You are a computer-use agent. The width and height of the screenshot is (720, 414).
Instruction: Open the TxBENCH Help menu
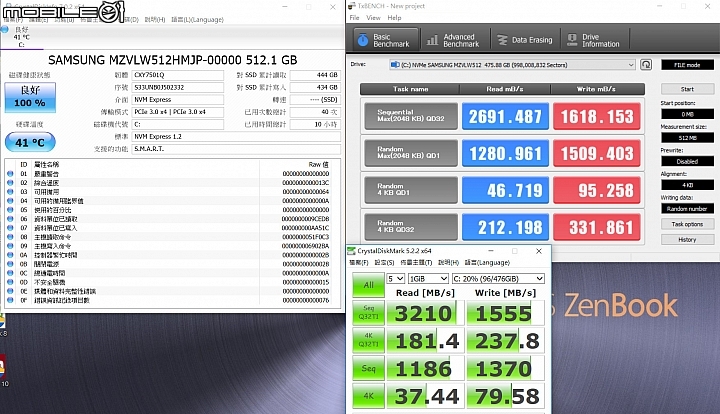point(394,17)
